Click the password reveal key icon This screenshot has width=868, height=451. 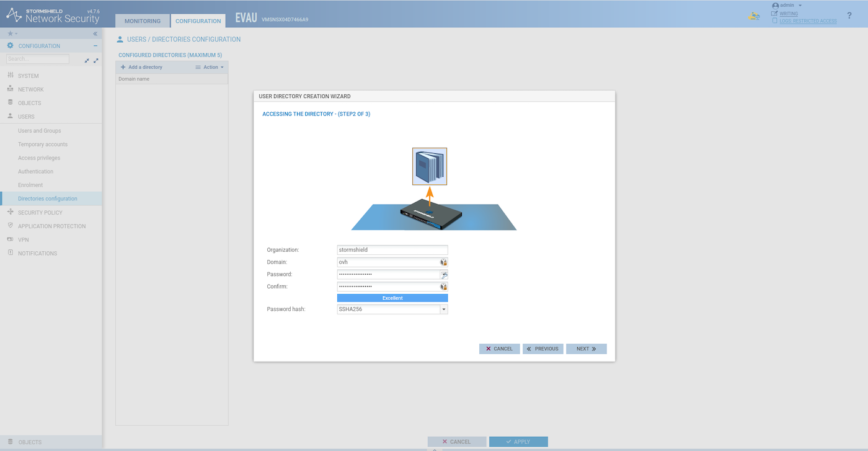tap(444, 275)
